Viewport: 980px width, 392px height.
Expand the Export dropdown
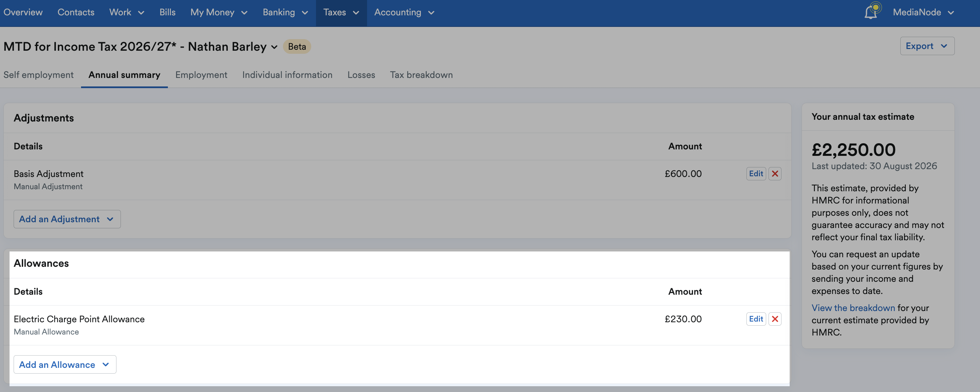[x=927, y=46]
